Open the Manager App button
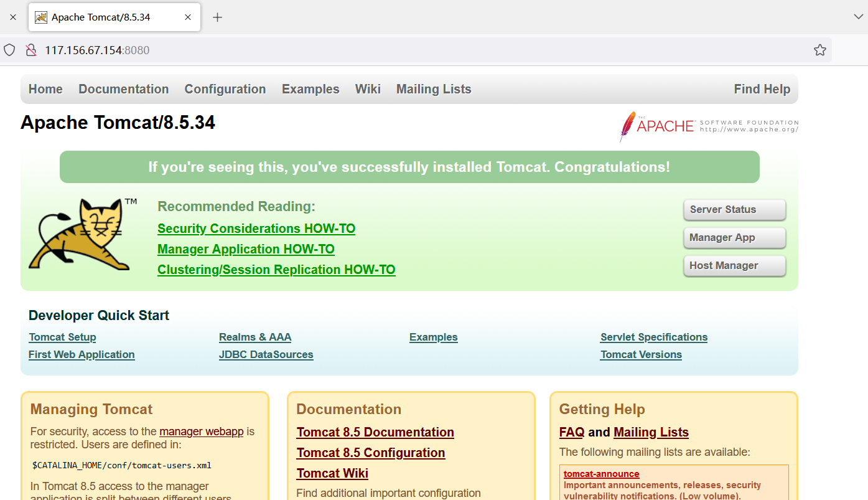This screenshot has width=868, height=500. click(x=735, y=238)
